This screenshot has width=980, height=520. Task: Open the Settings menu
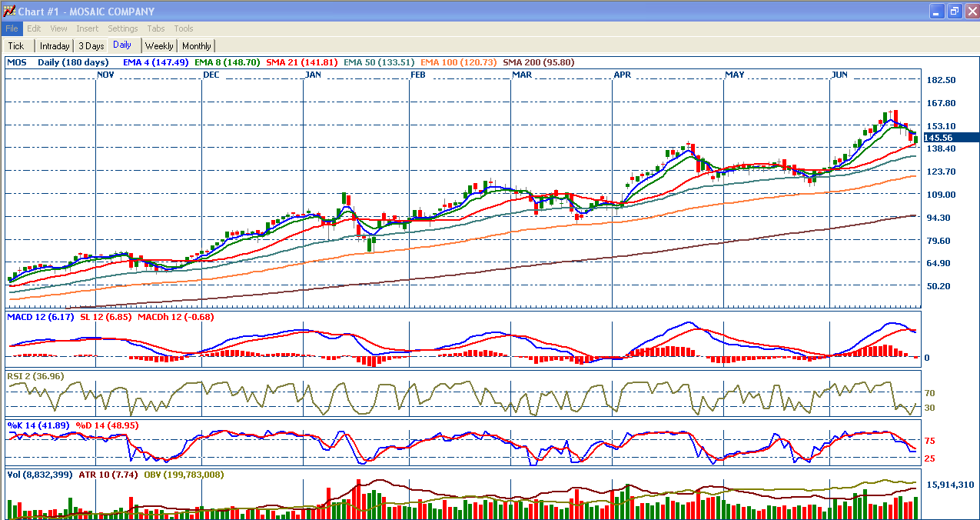pyautogui.click(x=123, y=28)
